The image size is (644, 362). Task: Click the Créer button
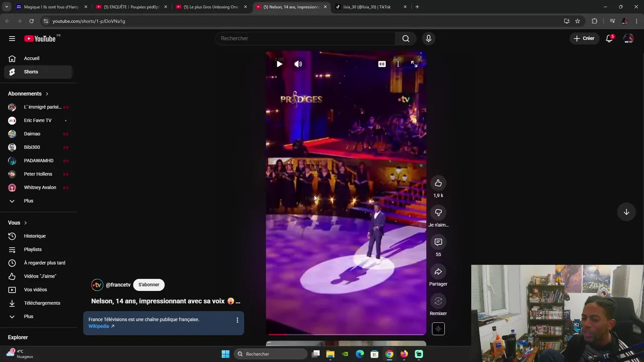584,38
